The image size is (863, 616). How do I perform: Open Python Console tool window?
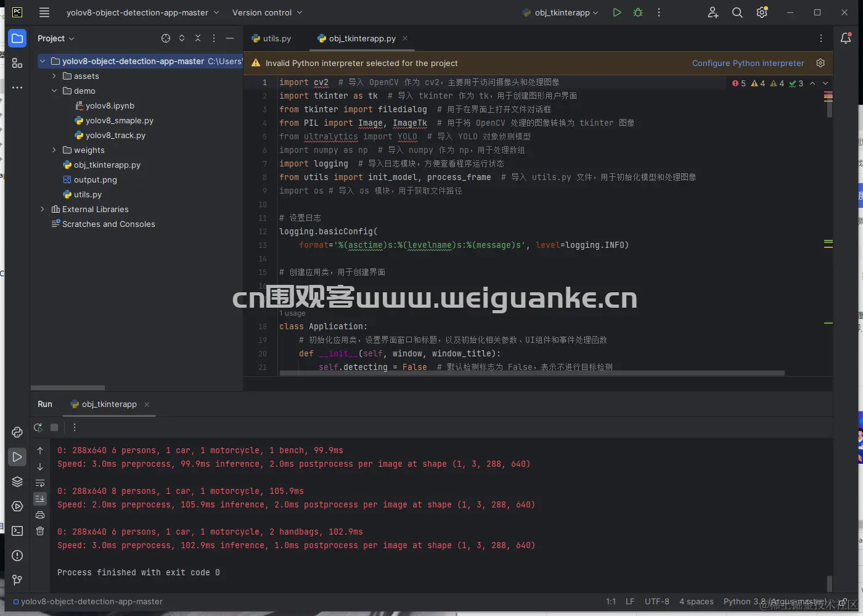click(17, 432)
